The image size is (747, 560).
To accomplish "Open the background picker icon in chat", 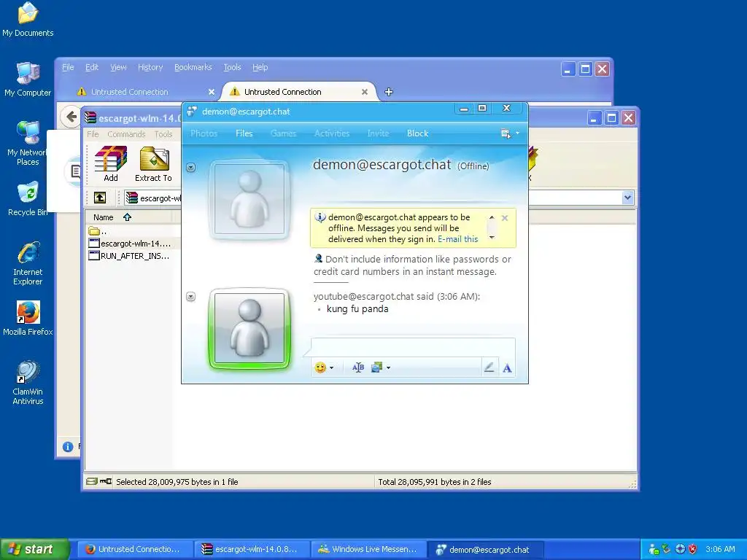I will (x=376, y=367).
